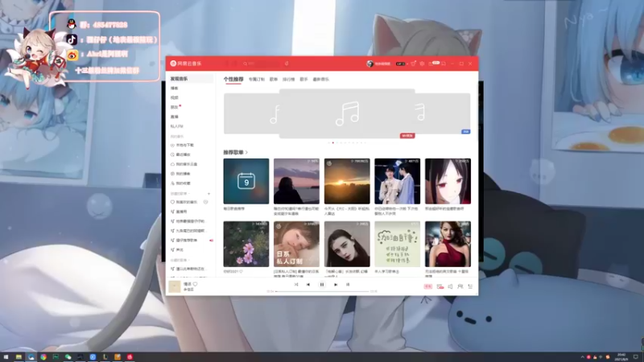Open the handwritten 加油 note cover

click(x=397, y=244)
